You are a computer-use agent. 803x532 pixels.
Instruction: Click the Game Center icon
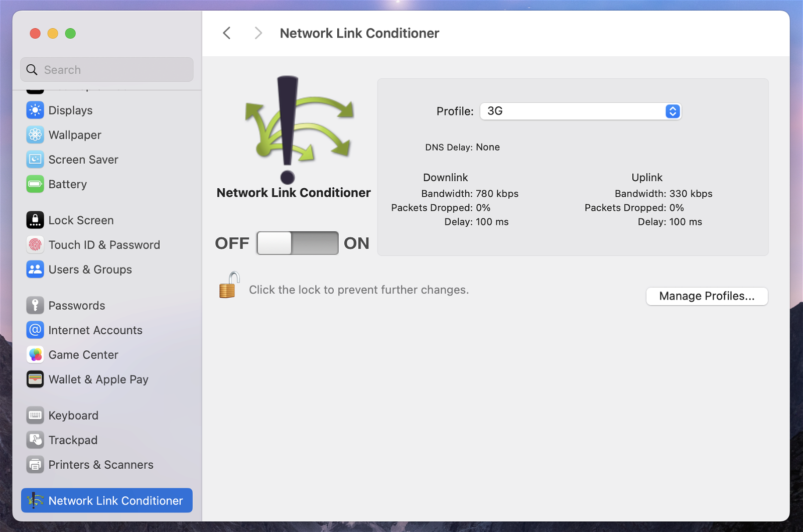[x=35, y=355]
